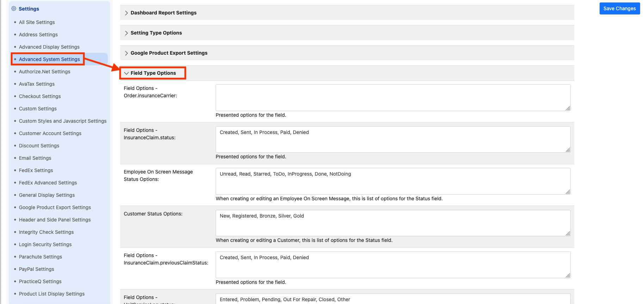Go to Advanced Display Settings
Screen dimensions: 644x304
click(49, 47)
